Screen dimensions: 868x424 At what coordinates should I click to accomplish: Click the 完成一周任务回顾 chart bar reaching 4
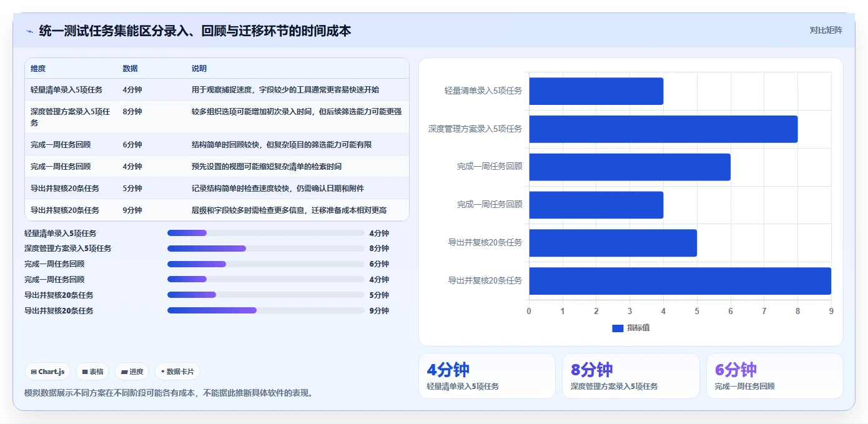[x=596, y=205]
